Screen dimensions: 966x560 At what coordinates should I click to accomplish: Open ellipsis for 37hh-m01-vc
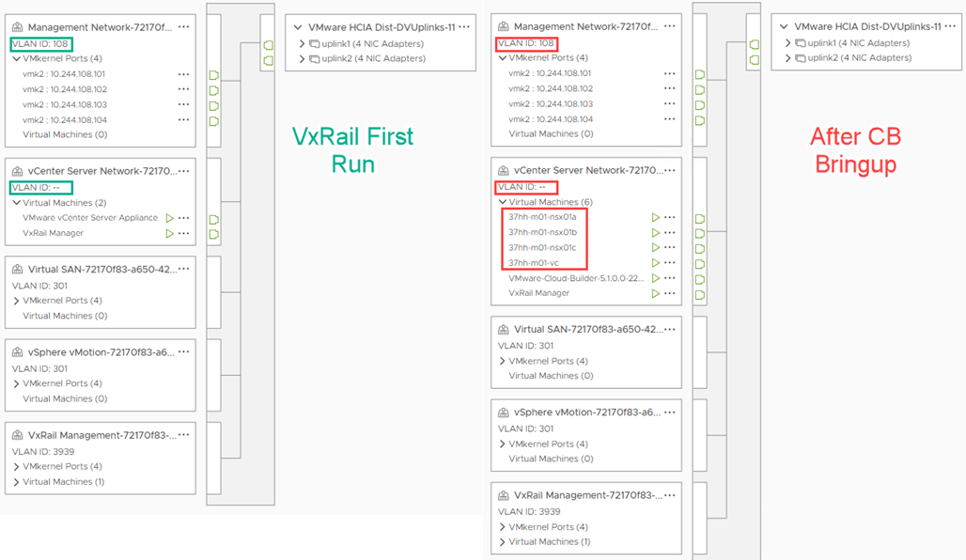670,263
